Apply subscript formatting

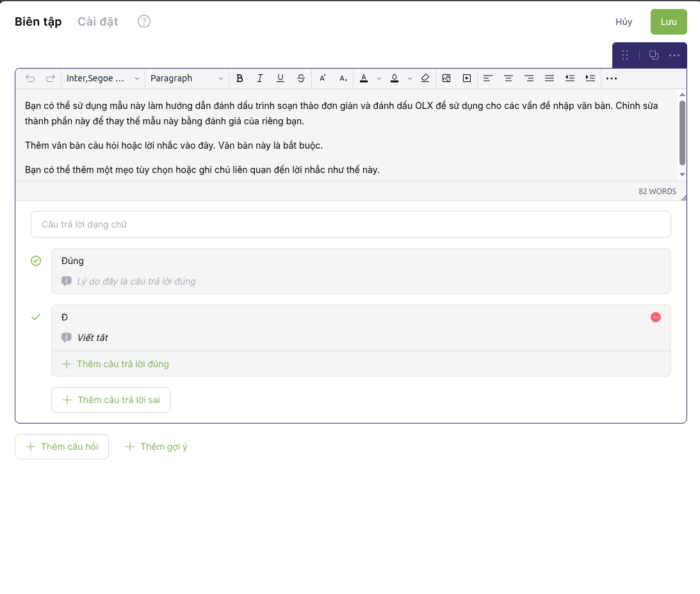pos(343,79)
